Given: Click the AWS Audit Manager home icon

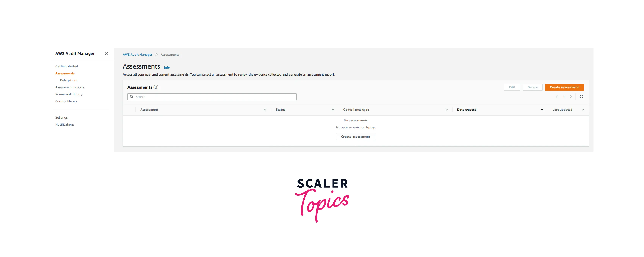Looking at the screenshot, I should pyautogui.click(x=137, y=54).
